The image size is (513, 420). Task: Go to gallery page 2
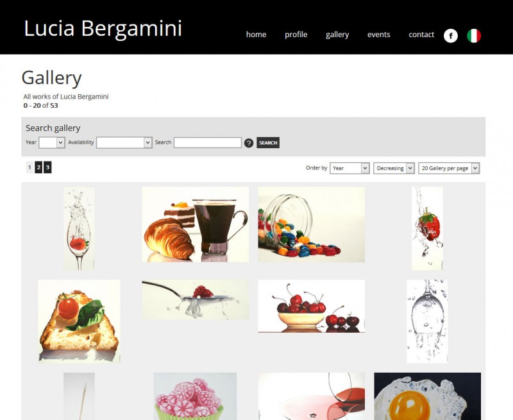tap(38, 167)
